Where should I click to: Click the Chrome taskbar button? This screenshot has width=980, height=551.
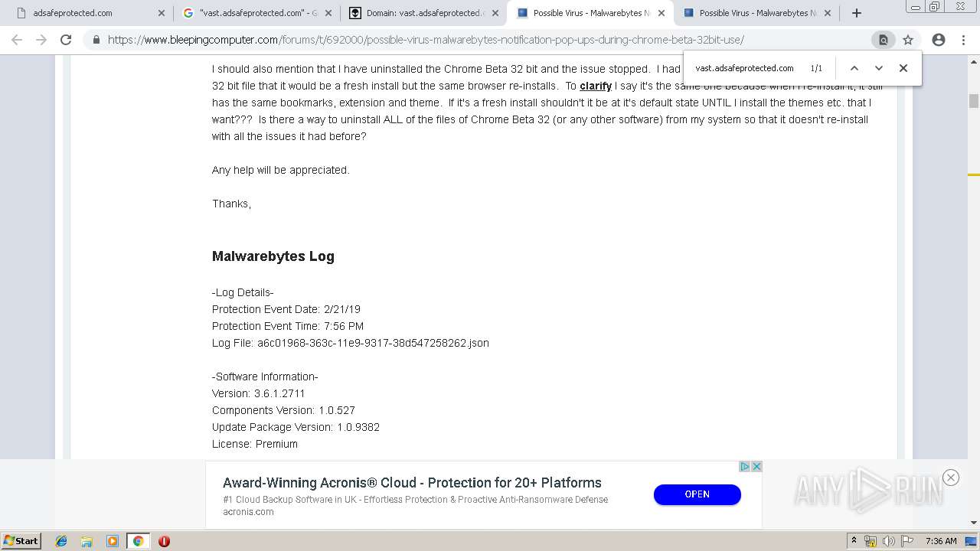138,541
